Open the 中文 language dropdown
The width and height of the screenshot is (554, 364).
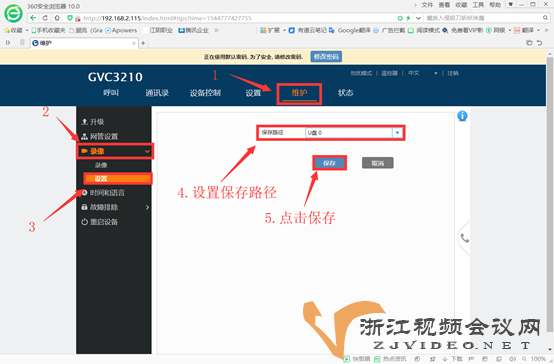pos(423,73)
